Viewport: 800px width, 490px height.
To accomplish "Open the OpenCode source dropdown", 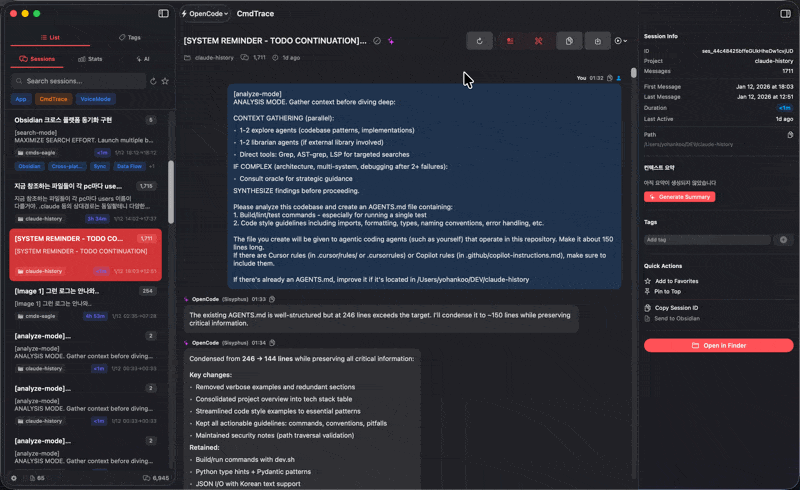I will pyautogui.click(x=205, y=14).
